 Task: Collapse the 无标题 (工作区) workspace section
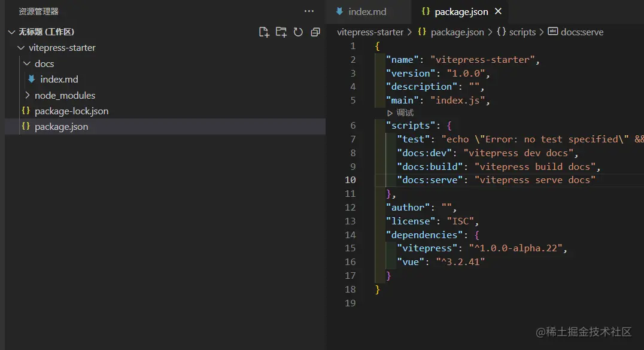[11, 32]
